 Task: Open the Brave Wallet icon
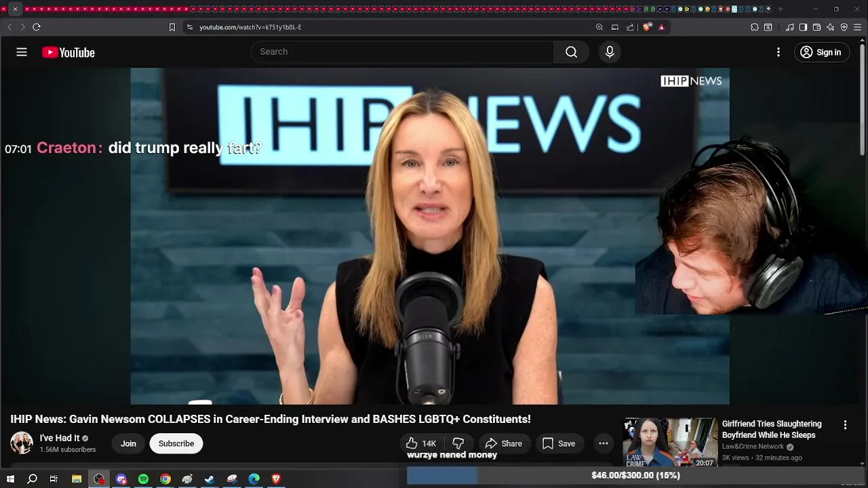[x=816, y=27]
